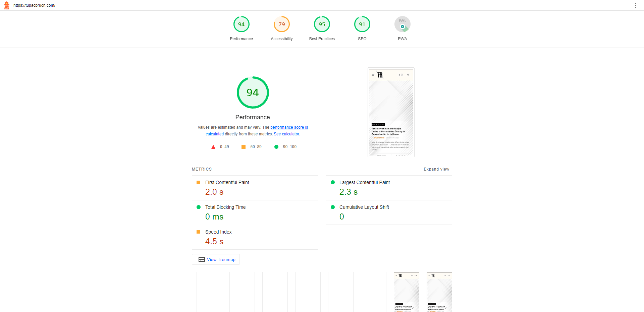Select the last filmstrip frame thumbnail

pos(439,292)
